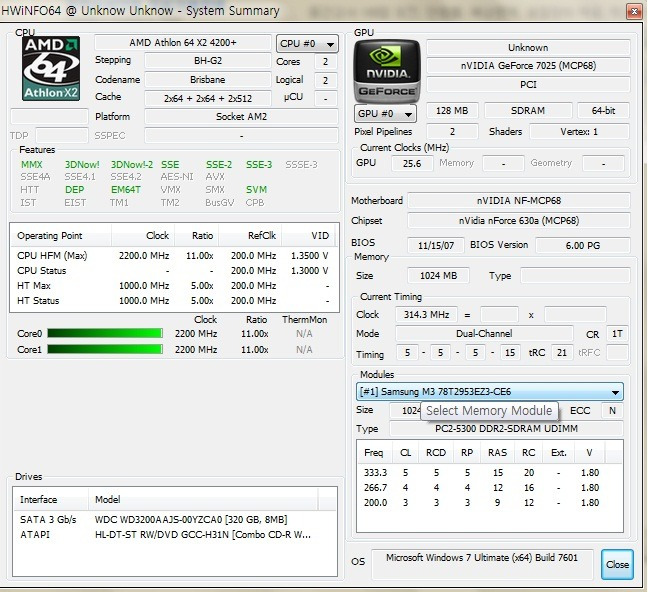Open the GPU #0 selector dropdown
This screenshot has width=648, height=592.
pyautogui.click(x=385, y=114)
